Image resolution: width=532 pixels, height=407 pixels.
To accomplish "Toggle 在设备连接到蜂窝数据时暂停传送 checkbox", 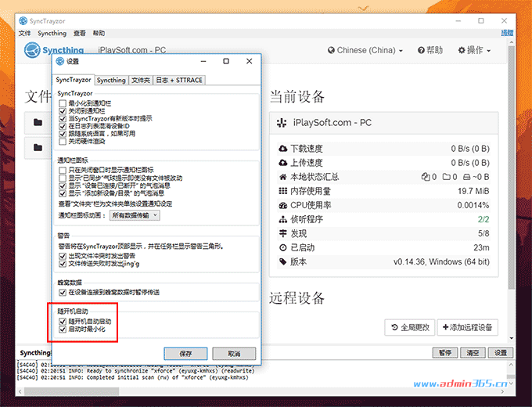I will point(63,292).
